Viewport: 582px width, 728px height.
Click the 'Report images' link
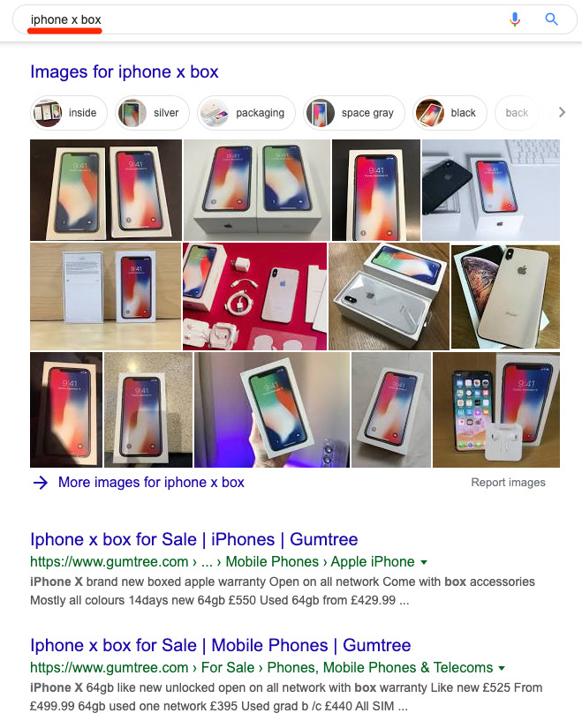point(508,483)
